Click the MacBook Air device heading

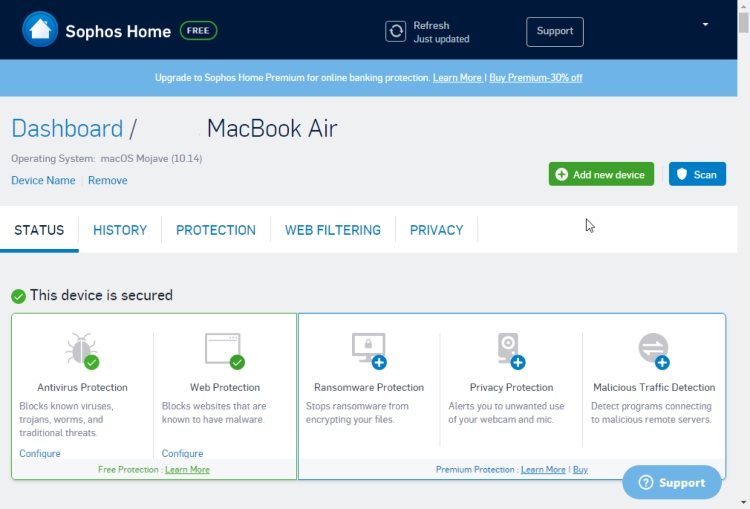pos(272,128)
